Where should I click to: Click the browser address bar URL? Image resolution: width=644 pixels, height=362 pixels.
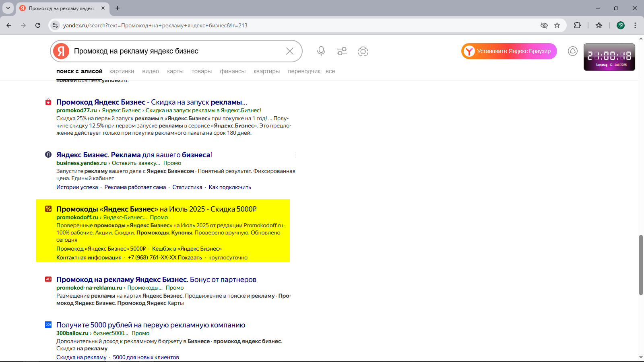155,25
